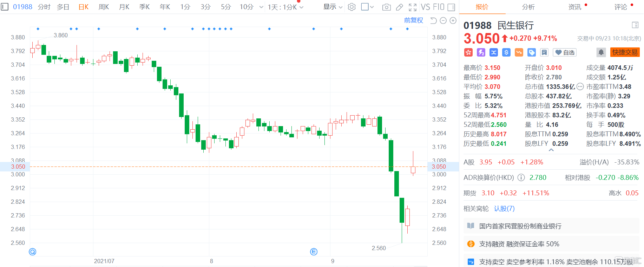Screen dimensions: 644x267
Task: Select the pencil drawing tool
Action: (x=400, y=7)
